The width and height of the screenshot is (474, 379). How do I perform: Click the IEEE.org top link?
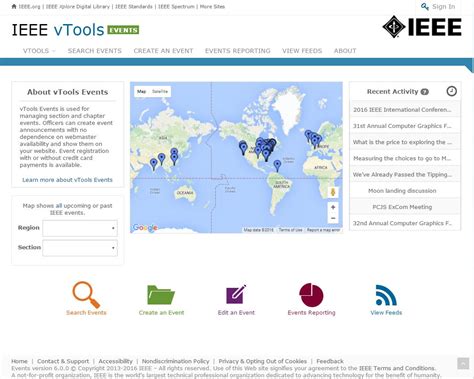pyautogui.click(x=29, y=6)
